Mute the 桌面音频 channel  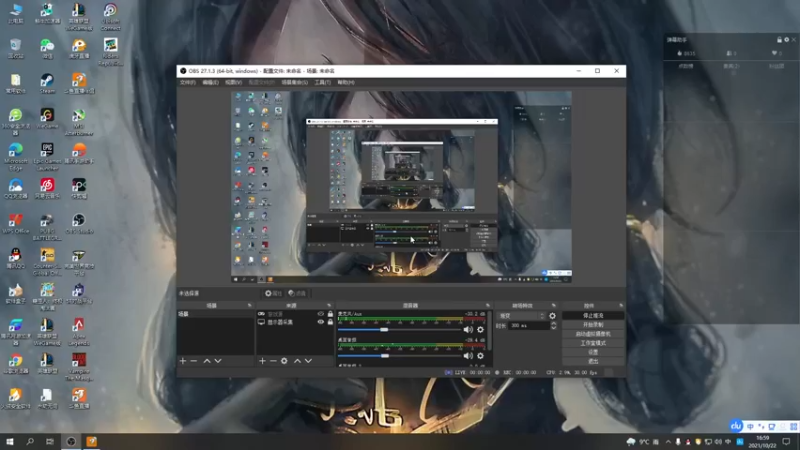pos(468,356)
